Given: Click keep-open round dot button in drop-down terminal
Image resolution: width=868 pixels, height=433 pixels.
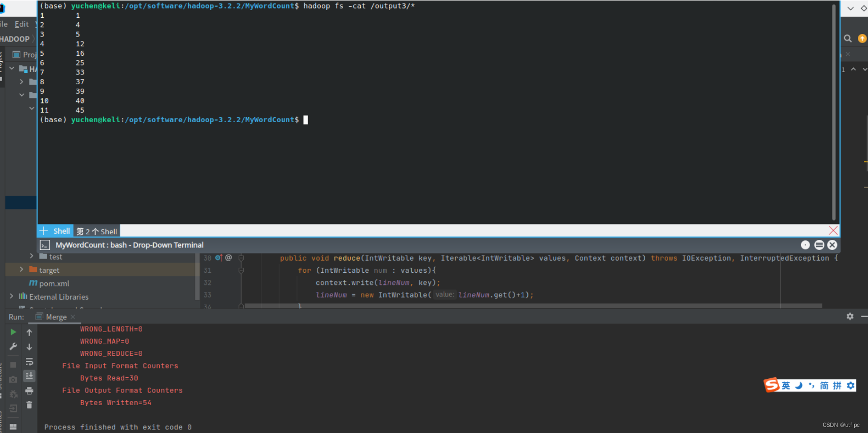Looking at the screenshot, I should pos(805,245).
